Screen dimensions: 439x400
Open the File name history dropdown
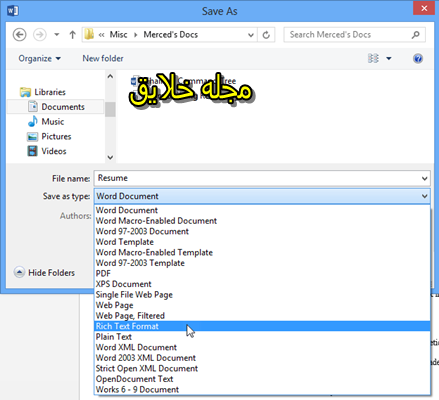point(424,178)
